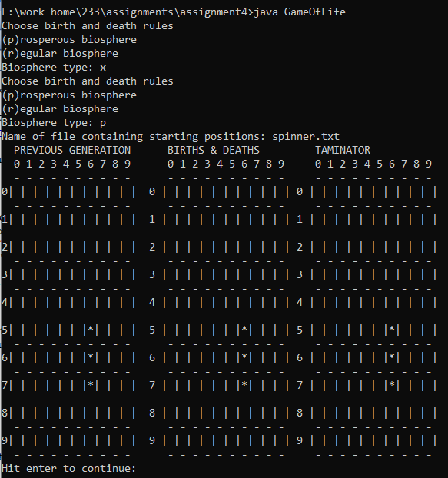The image size is (448, 478).
Task: Click the 'Biosphere type: x' line
Action: tap(54, 68)
